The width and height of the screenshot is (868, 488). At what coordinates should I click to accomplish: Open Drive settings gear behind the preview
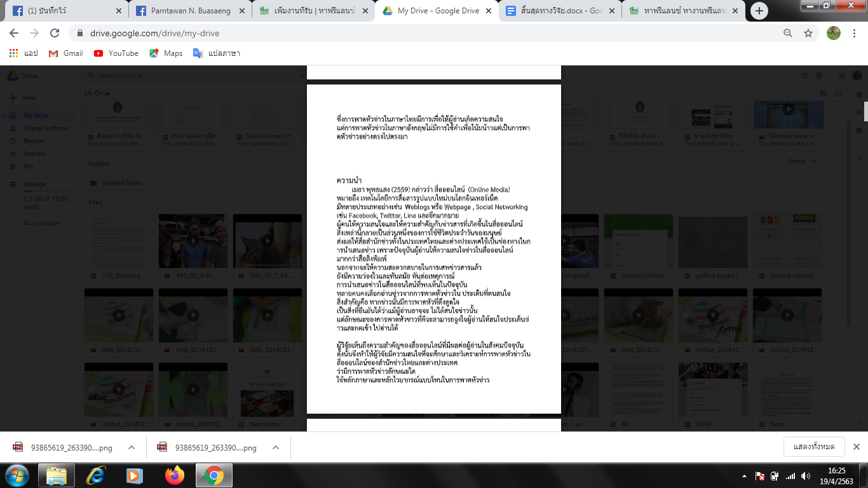point(818,76)
